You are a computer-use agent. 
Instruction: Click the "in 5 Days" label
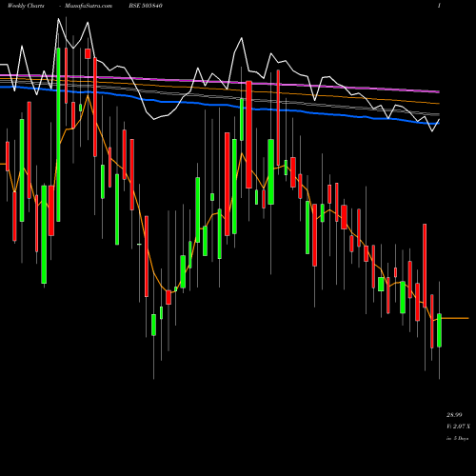pos(457,438)
